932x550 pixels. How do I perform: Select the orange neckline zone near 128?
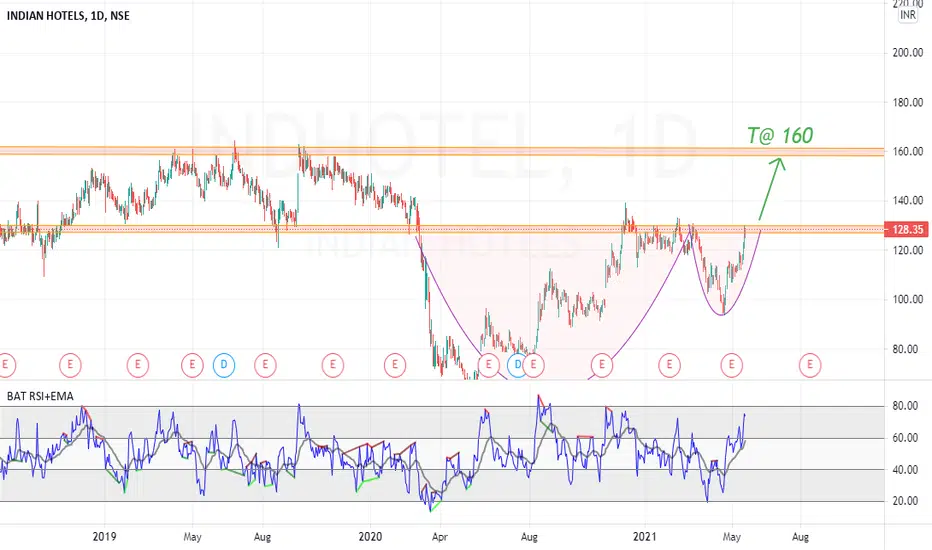442,229
